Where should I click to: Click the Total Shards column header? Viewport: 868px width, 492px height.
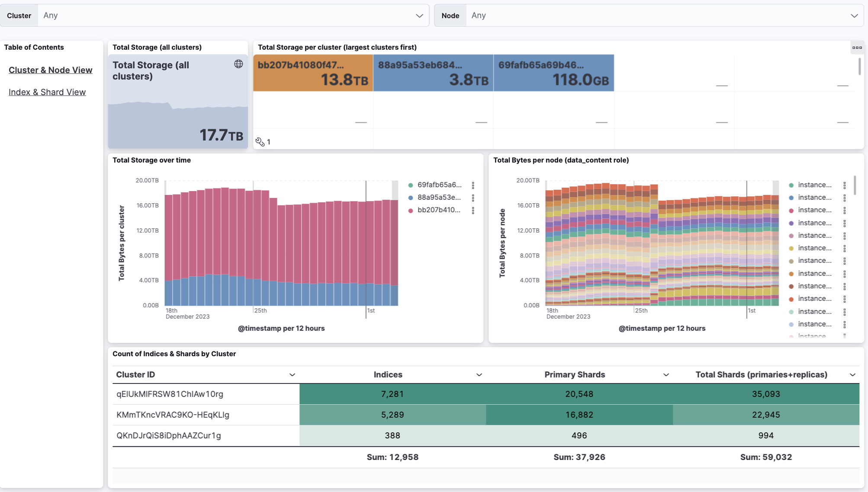761,374
